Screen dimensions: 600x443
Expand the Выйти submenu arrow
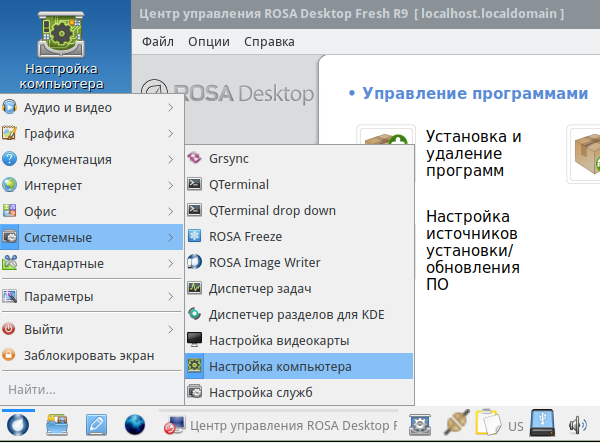(x=171, y=329)
